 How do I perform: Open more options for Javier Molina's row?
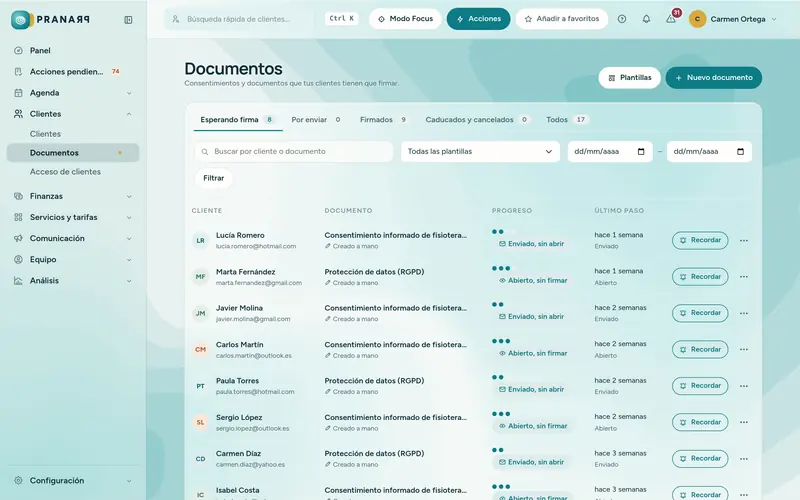point(744,313)
